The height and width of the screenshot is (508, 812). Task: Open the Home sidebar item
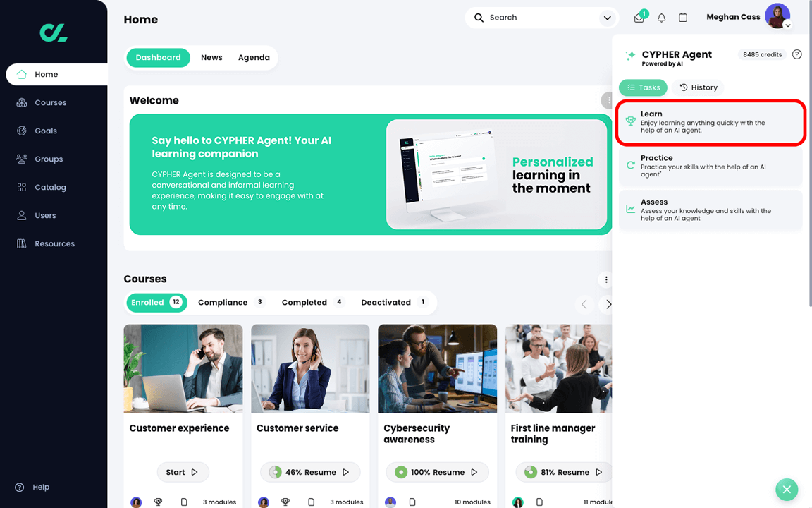(x=56, y=74)
